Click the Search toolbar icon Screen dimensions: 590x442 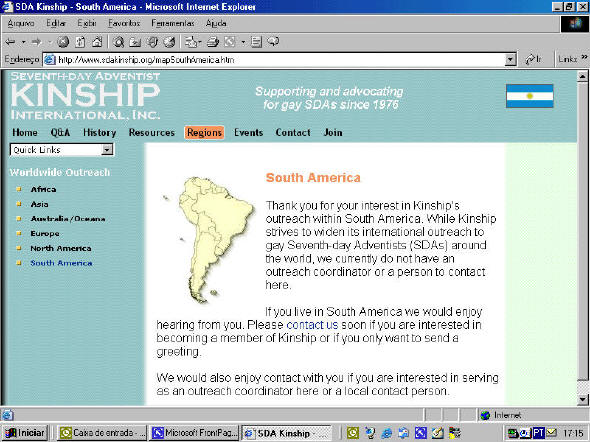119,42
